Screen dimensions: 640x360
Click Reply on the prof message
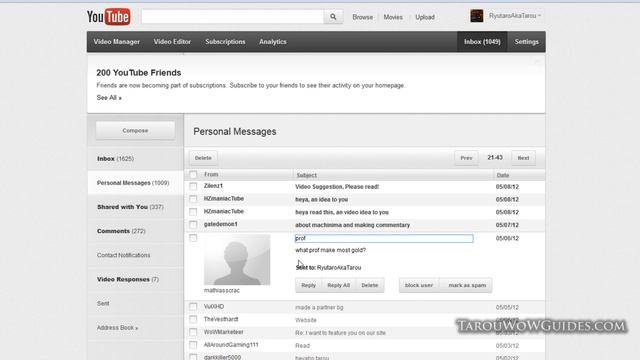pyautogui.click(x=308, y=285)
